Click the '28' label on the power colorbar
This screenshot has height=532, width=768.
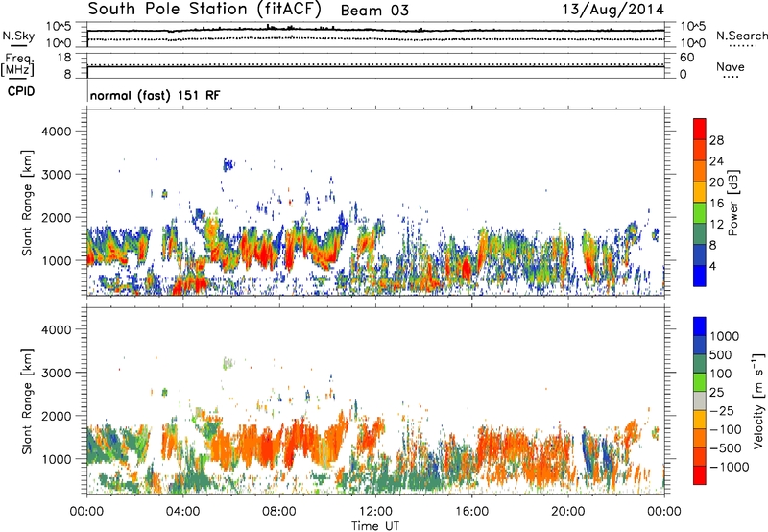[x=716, y=140]
